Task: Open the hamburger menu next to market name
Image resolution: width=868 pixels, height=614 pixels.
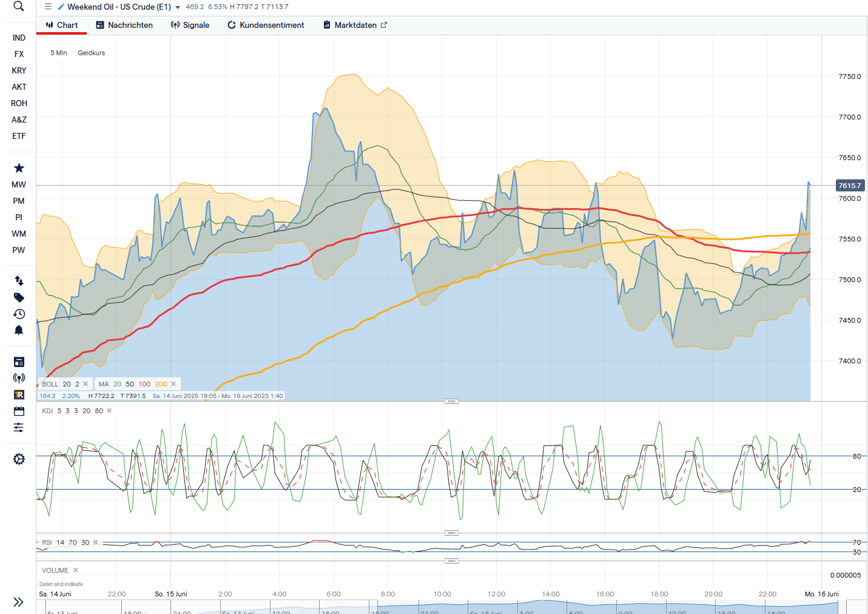Action: pyautogui.click(x=48, y=7)
